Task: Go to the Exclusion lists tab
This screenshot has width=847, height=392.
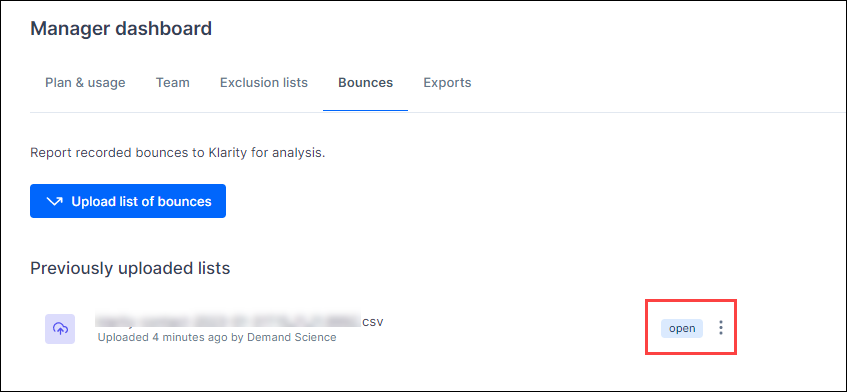Action: coord(264,83)
